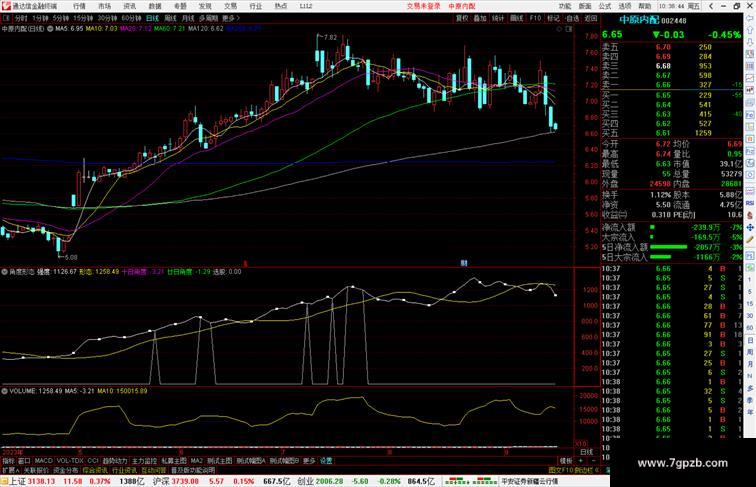This screenshot has width=756, height=487.
Task: Open the 功能 menu
Action: [x=565, y=6]
